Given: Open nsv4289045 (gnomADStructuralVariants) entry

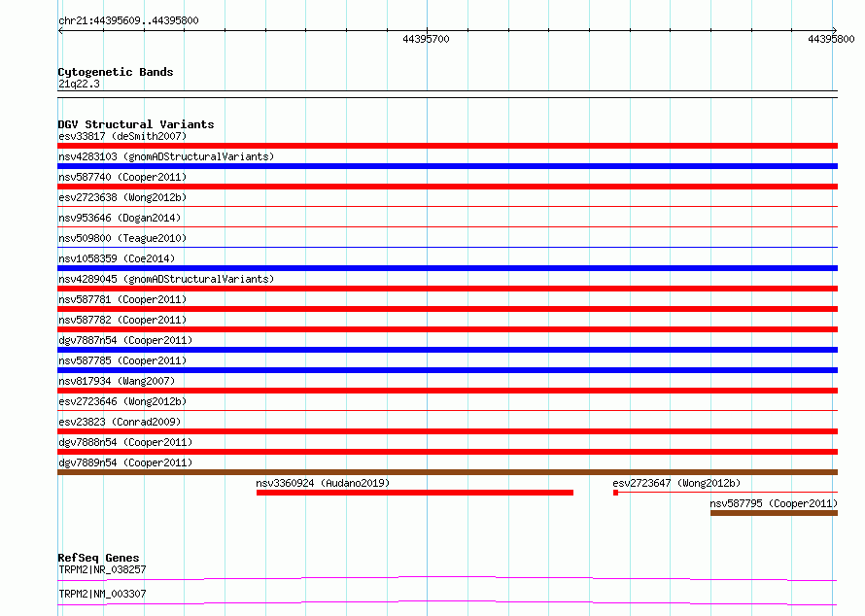Looking at the screenshot, I should (166, 279).
